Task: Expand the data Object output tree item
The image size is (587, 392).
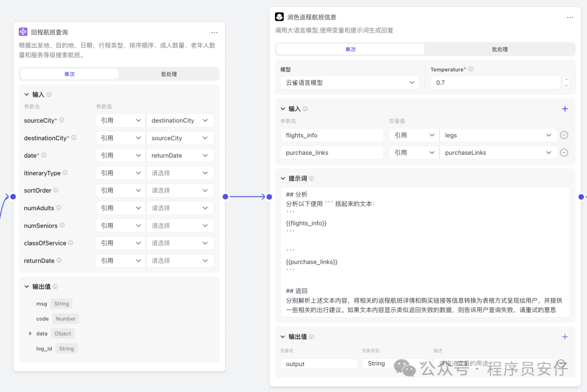Action: (x=30, y=333)
